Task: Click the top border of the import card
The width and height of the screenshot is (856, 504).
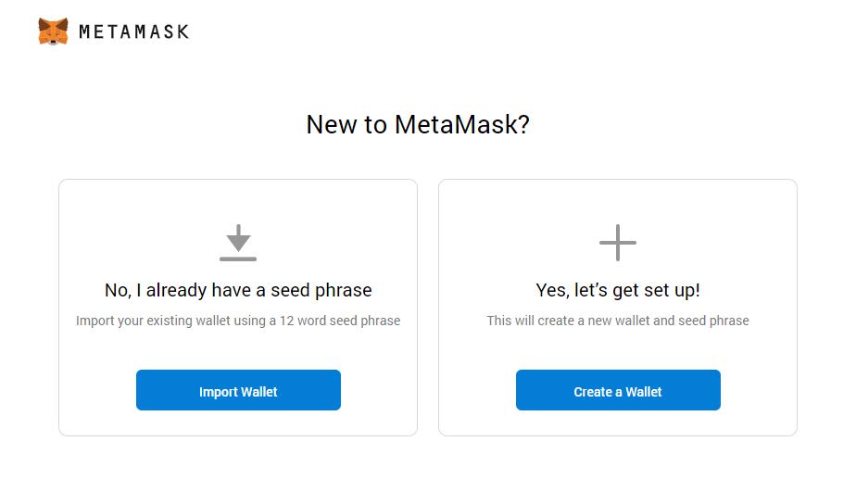Action: tap(238, 180)
